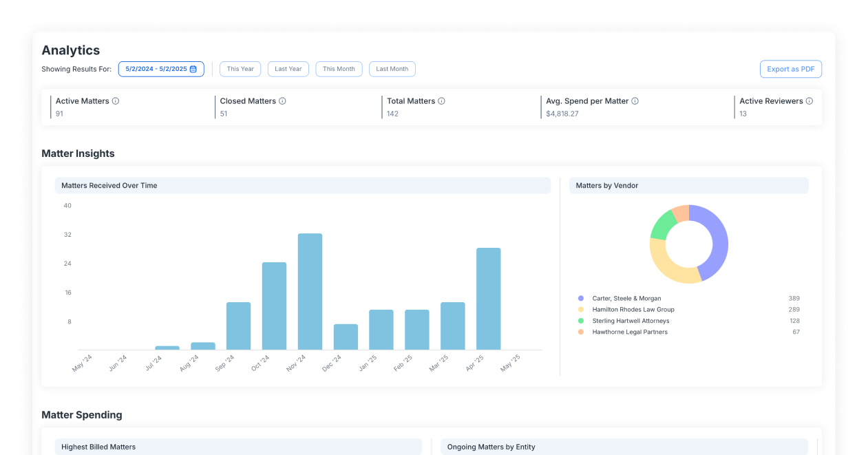The width and height of the screenshot is (868, 455).
Task: Filter results to This Year
Action: click(x=240, y=69)
